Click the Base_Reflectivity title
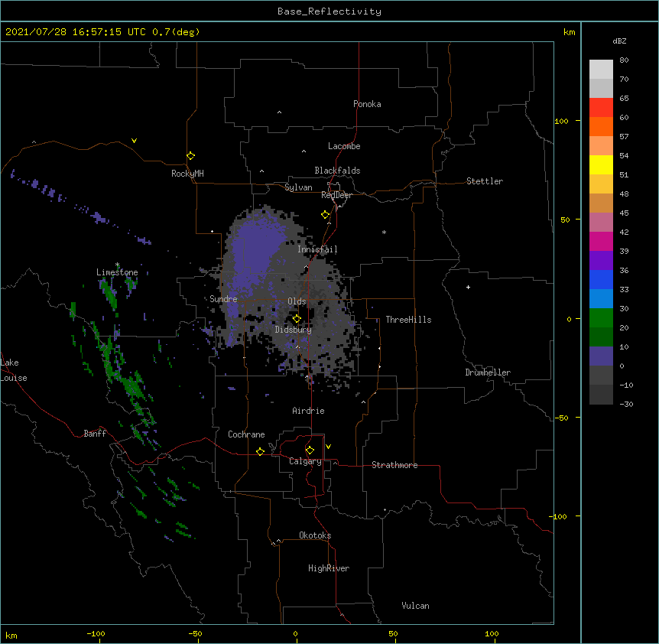The image size is (659, 644). coord(329,11)
